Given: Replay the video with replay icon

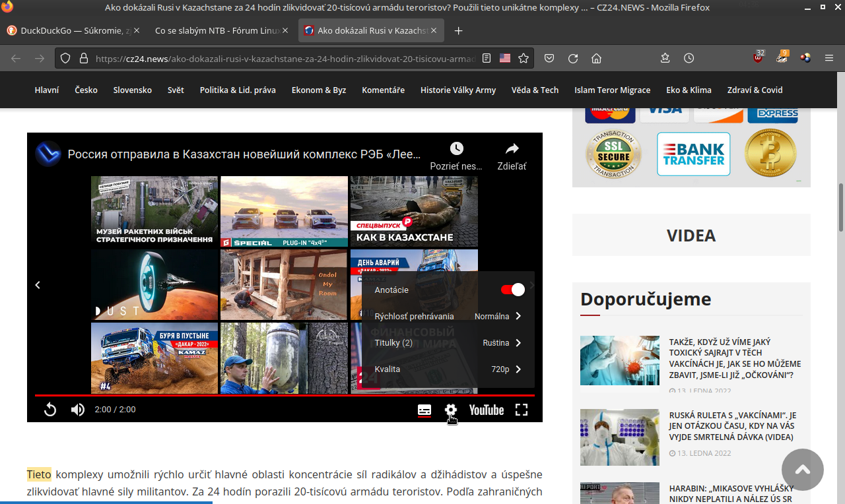Looking at the screenshot, I should tap(50, 410).
